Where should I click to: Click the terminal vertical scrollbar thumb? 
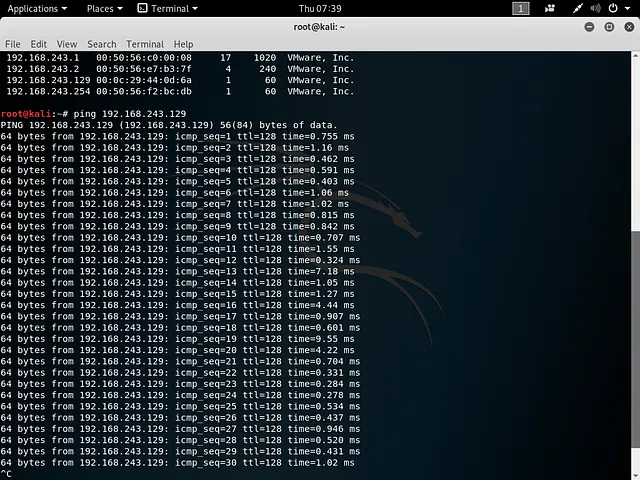pos(636,339)
